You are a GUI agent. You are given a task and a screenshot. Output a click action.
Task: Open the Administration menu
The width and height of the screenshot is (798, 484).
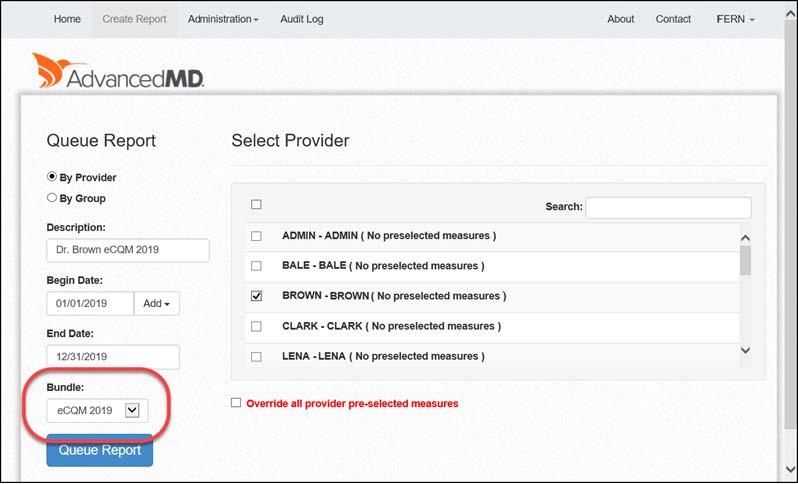coord(223,19)
